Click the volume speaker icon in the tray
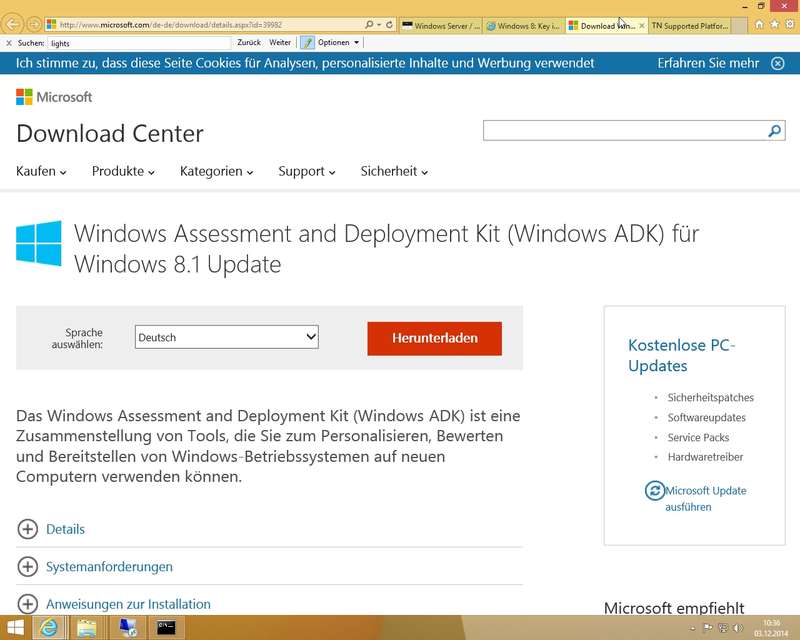The width and height of the screenshot is (800, 640). coord(738,628)
